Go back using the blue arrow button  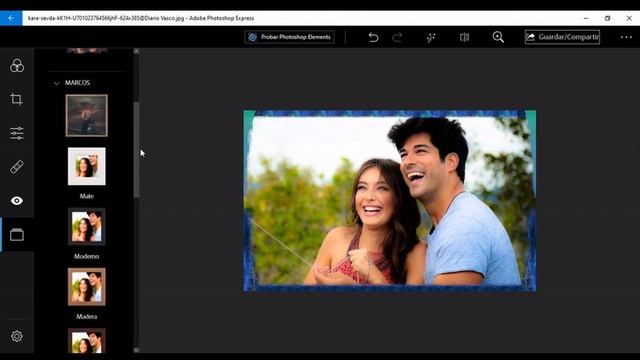click(11, 18)
